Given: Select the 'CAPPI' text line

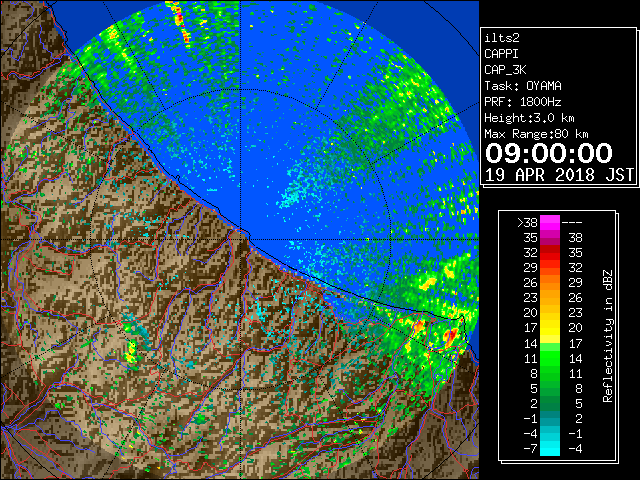Looking at the screenshot, I should click(x=501, y=54).
